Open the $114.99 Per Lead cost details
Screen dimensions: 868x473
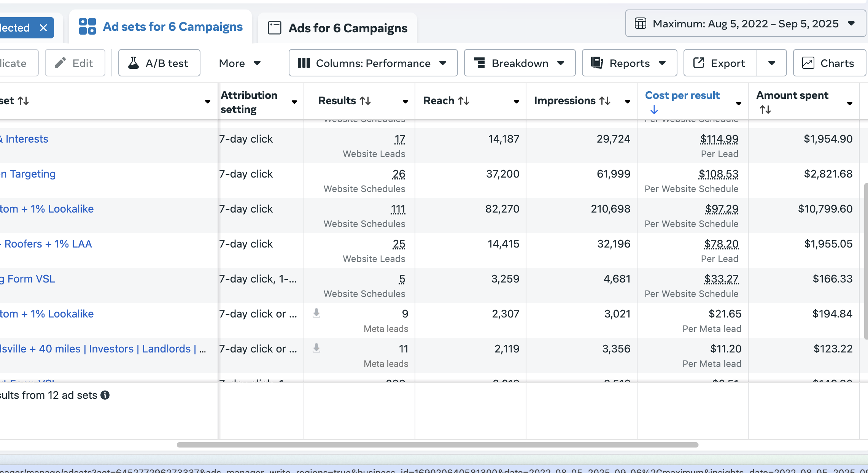(x=719, y=139)
